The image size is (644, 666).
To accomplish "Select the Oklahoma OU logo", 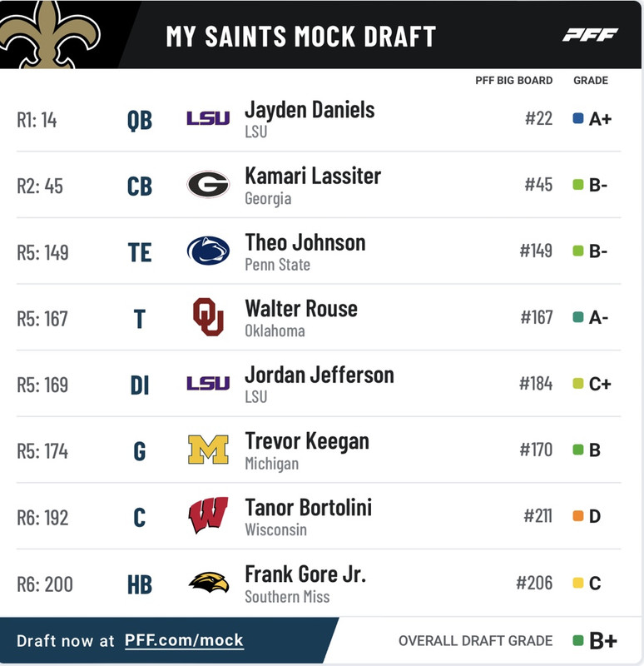I will coord(208,317).
